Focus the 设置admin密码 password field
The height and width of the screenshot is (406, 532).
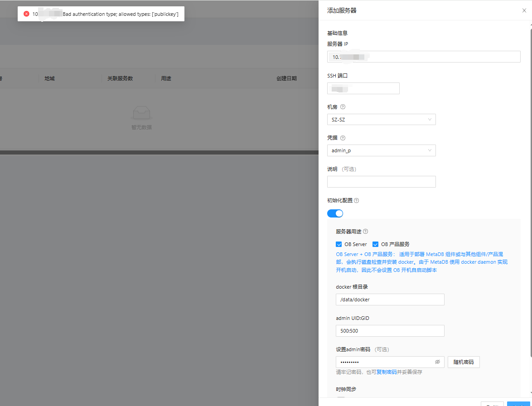[390, 362]
